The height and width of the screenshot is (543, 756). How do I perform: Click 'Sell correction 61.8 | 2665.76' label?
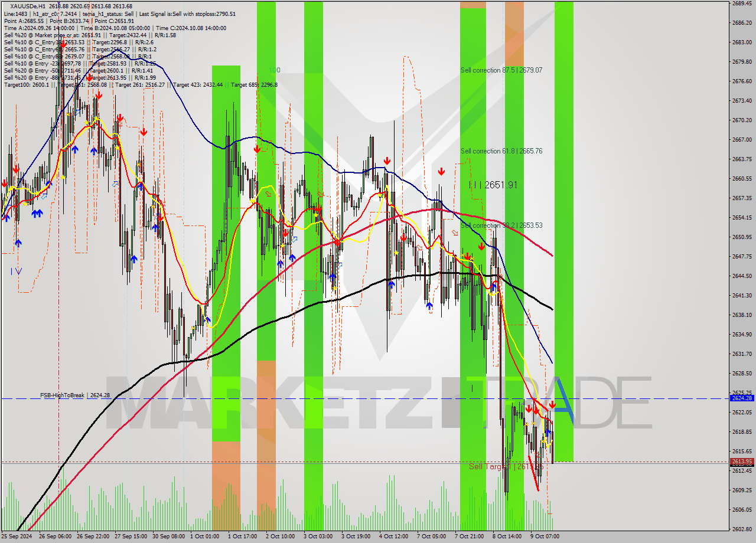click(501, 151)
